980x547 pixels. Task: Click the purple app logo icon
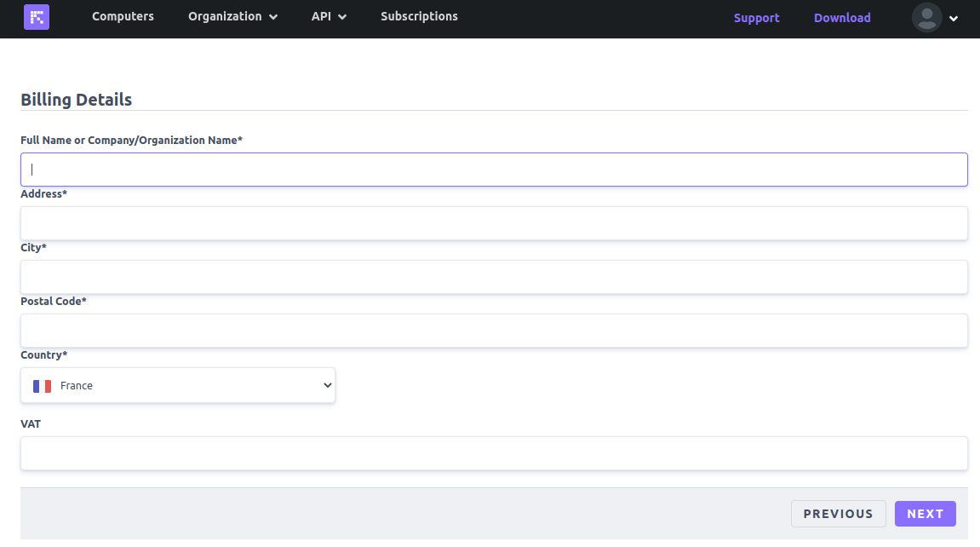[37, 17]
